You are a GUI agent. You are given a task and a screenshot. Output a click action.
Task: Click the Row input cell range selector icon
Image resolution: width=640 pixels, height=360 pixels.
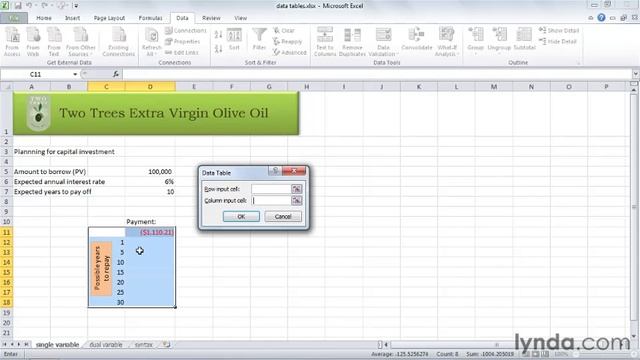(x=297, y=189)
